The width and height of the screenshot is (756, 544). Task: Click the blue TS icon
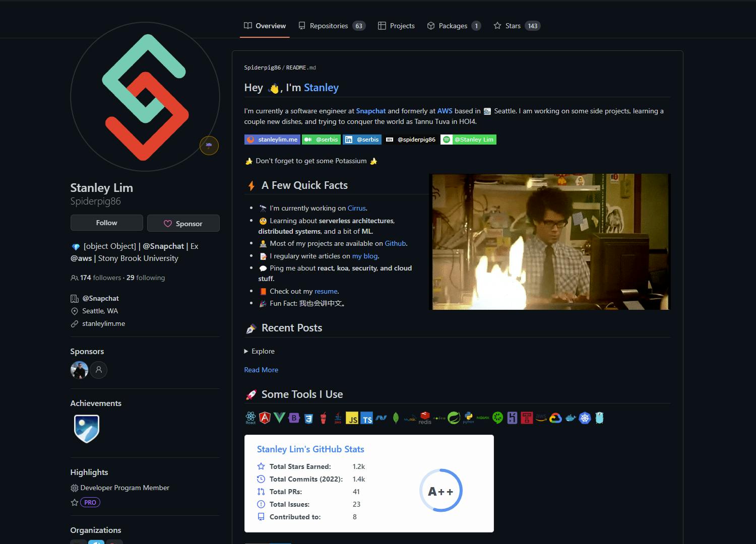click(x=367, y=418)
